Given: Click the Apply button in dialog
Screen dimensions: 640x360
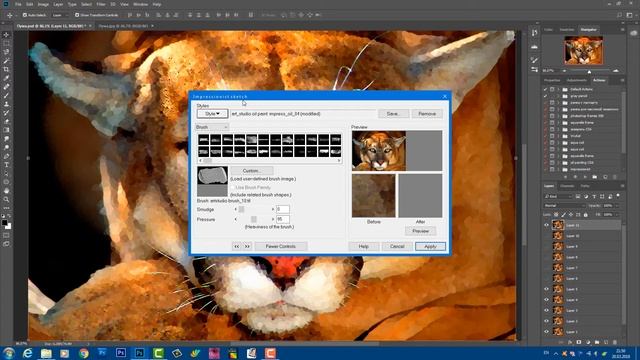Looking at the screenshot, I should (430, 247).
